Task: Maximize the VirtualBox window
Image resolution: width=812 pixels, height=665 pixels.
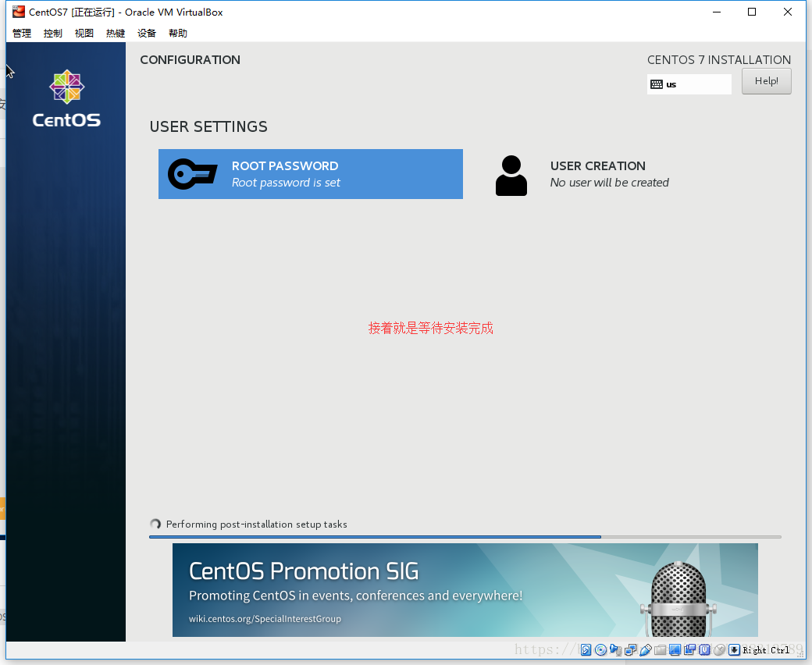Action: point(752,12)
